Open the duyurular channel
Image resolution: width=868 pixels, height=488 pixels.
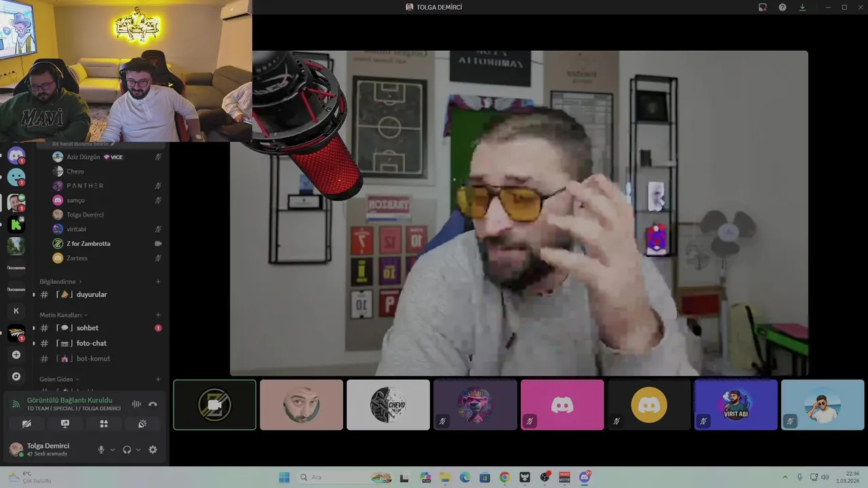[x=100, y=295]
